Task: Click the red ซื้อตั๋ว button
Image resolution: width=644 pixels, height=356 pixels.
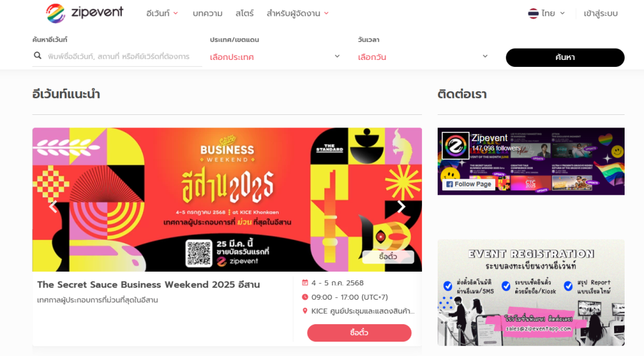Action: point(360,333)
